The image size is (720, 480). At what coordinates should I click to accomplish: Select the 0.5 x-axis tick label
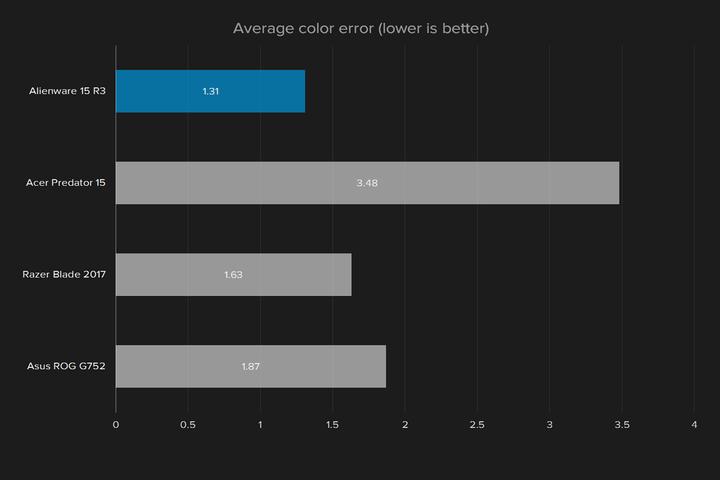(188, 425)
